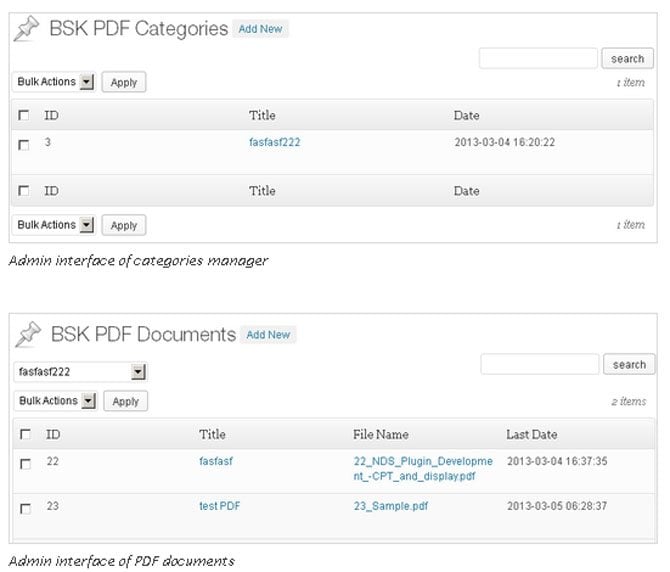Select the checkbox for document ID 23
Screen dimensions: 670x572
(26, 508)
